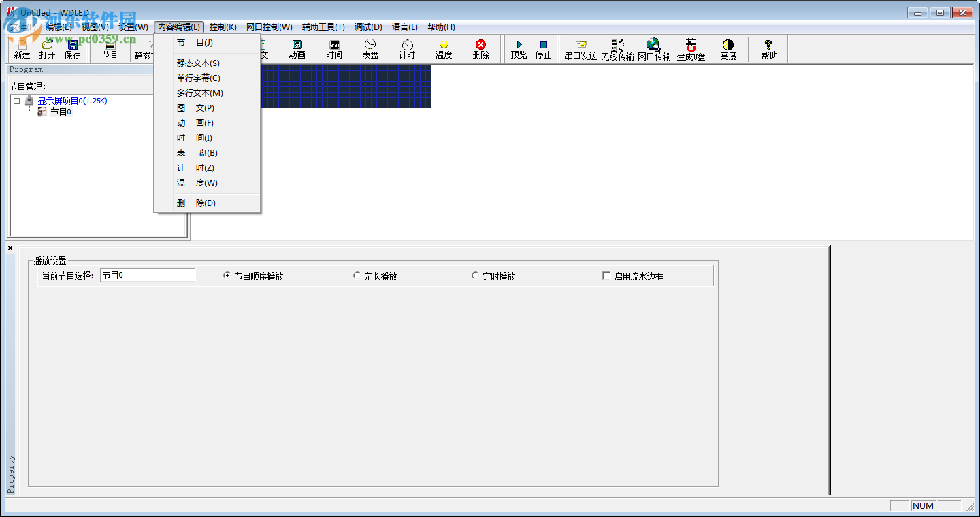
Task: Click the NUM status bar indicator
Action: coord(924,506)
